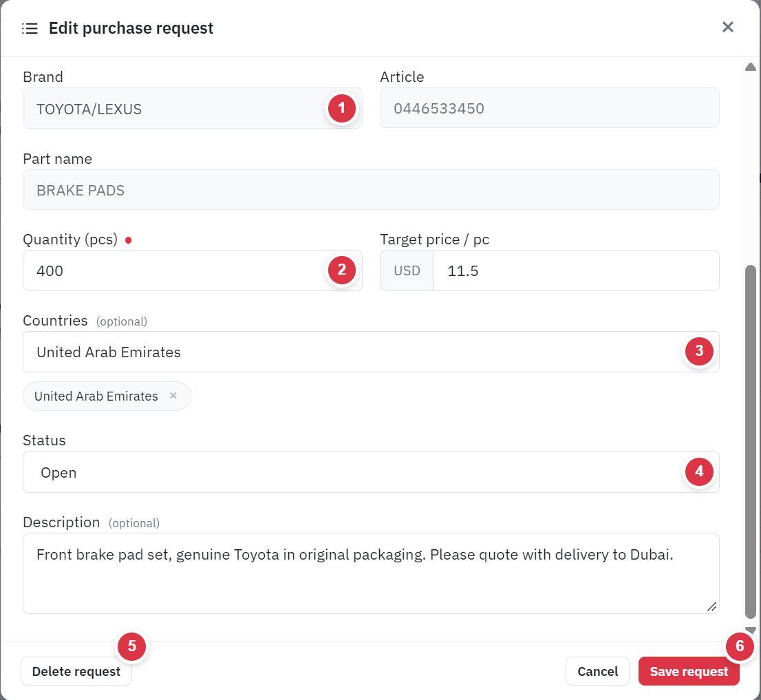Click the Part name field BRAKE PADS

tap(371, 190)
